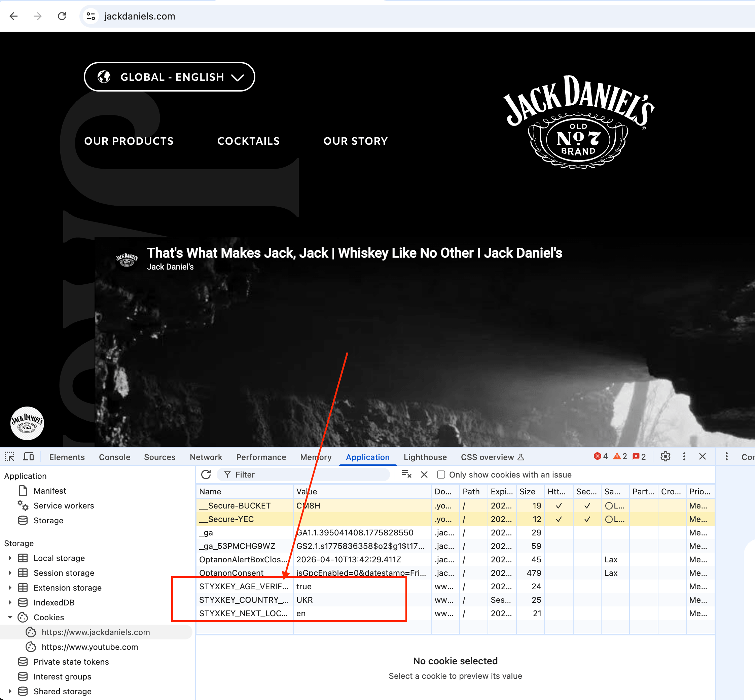The height and width of the screenshot is (700, 755).
Task: Click the UKR value of STYXKEY_COUNTRY cookie
Action: tap(304, 600)
